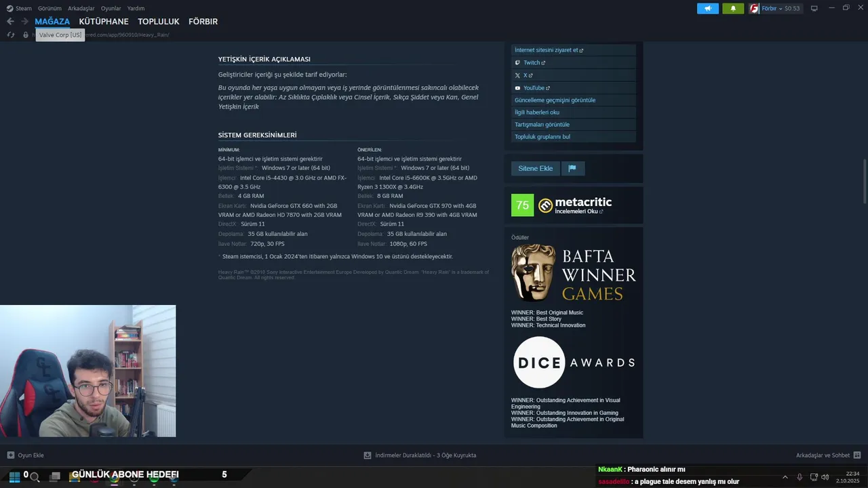Click İlgili haberleri oku
868x488 pixels.
pyautogui.click(x=573, y=113)
